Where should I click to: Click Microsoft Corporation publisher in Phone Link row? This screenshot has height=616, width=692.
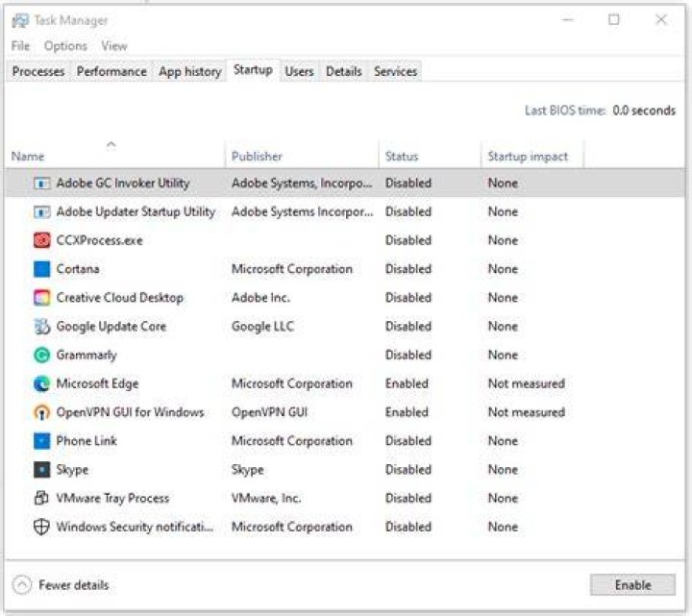click(292, 441)
